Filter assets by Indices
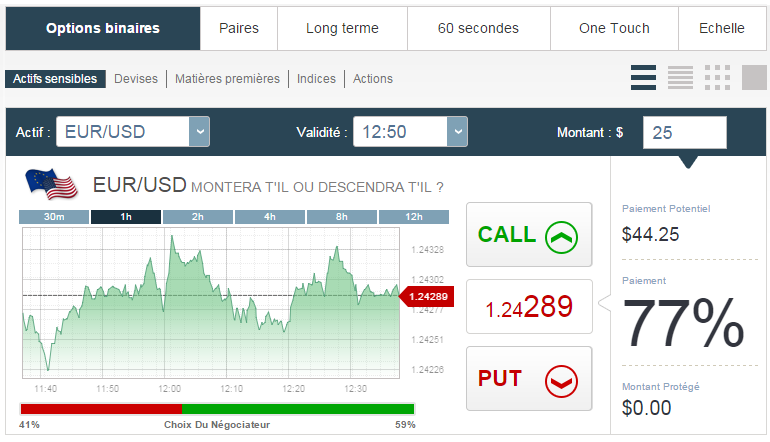Screen dimensions: 770x442 pyautogui.click(x=316, y=79)
